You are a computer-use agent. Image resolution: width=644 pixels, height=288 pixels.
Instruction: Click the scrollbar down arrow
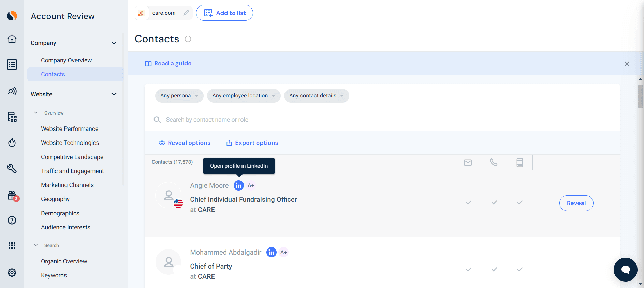[x=641, y=284]
